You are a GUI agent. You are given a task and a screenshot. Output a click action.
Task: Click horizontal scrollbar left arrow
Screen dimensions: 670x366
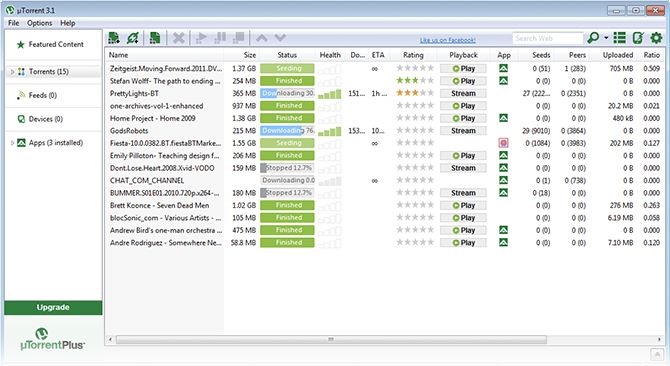click(x=110, y=340)
